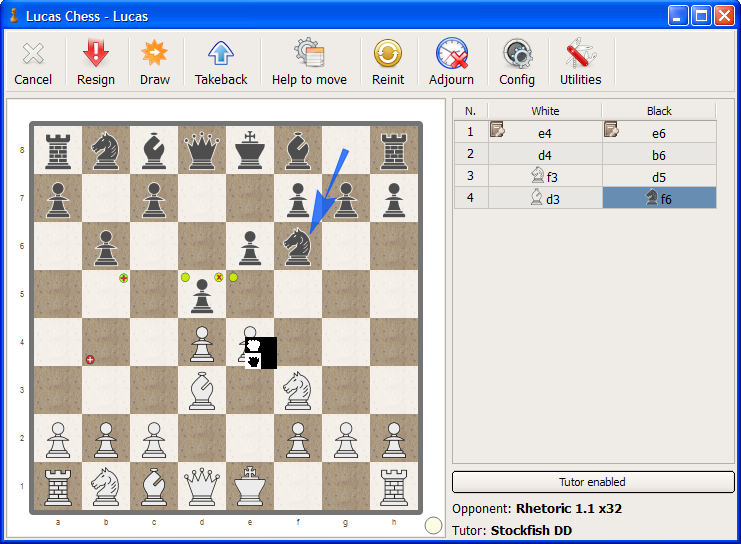
Task: Select the white knight on b1
Action: click(106, 486)
